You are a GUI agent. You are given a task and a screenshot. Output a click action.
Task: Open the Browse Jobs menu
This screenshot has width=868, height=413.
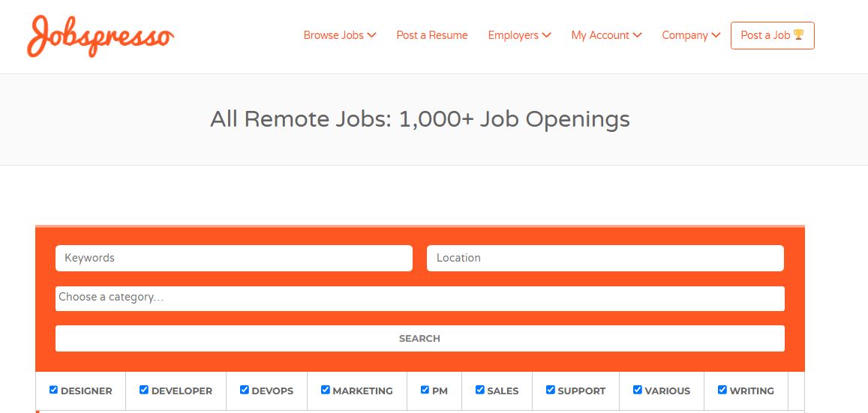pos(340,34)
